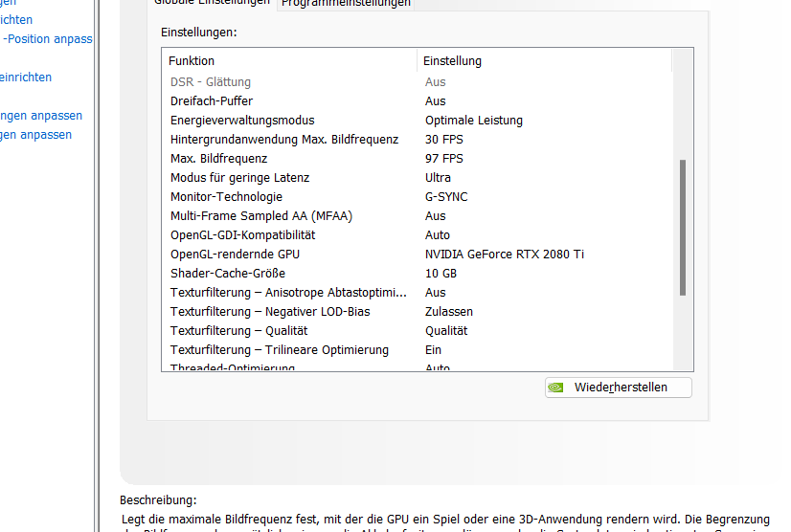Select the OpenGL-rendernde GPU row
Viewport: 791px width, 532px height.
point(418,255)
